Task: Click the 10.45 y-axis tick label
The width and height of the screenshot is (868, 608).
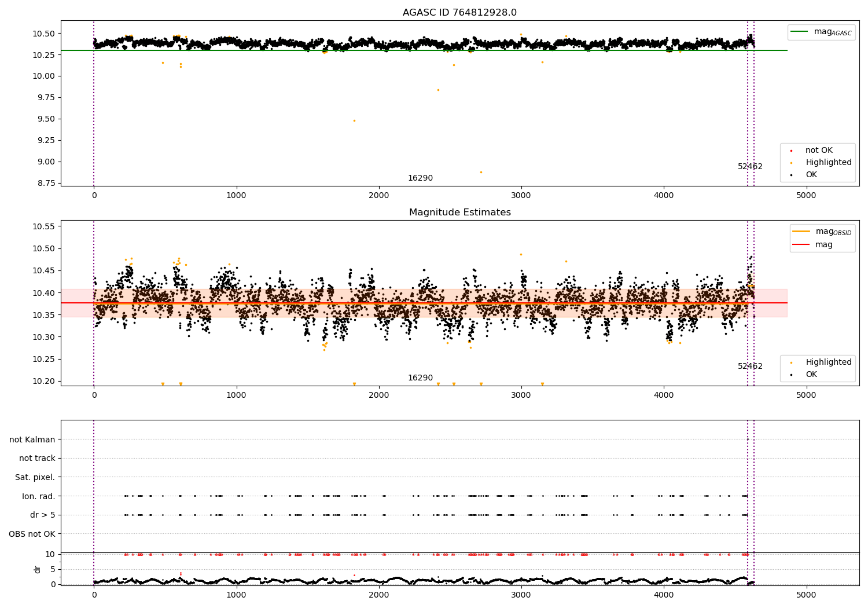Action: point(43,270)
